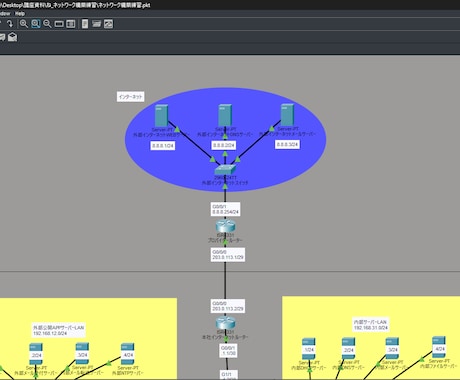460x380 pixels.
Task: Select the head-office Internet router icon
Action: click(226, 323)
